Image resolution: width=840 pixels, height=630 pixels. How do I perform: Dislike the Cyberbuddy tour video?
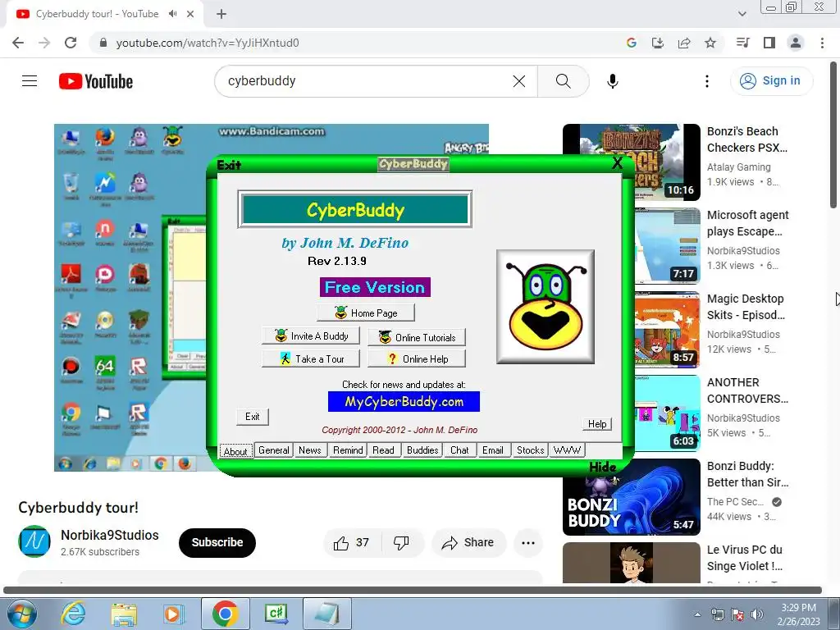(401, 543)
